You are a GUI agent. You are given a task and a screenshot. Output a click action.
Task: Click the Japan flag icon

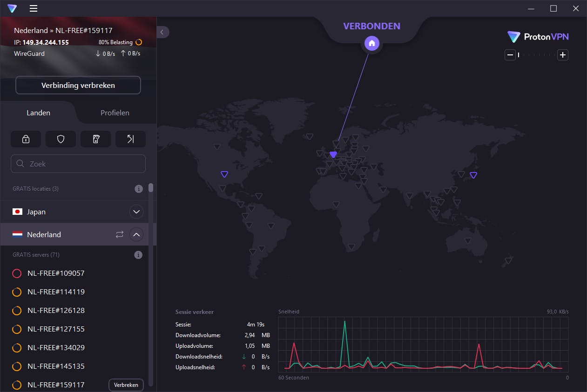(x=18, y=212)
